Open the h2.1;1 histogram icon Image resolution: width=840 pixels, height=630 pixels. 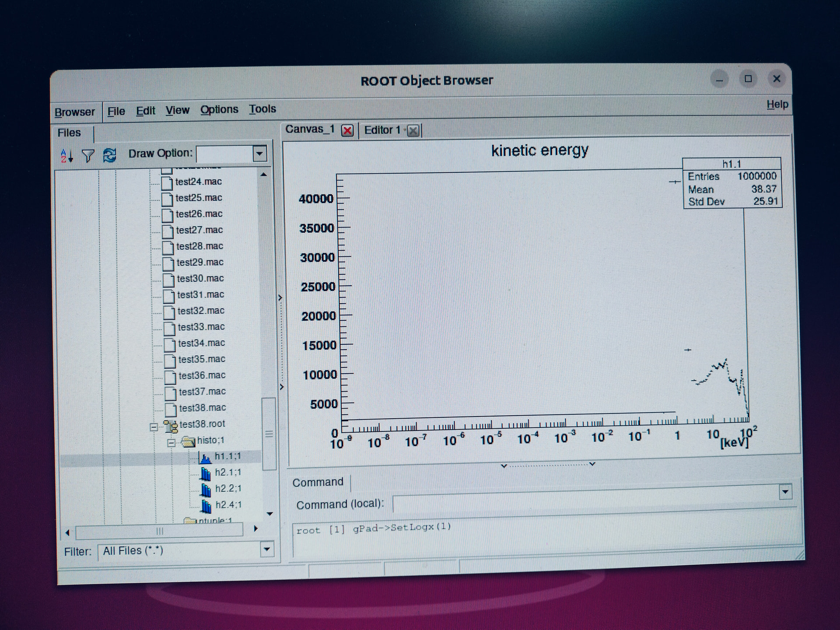[205, 473]
